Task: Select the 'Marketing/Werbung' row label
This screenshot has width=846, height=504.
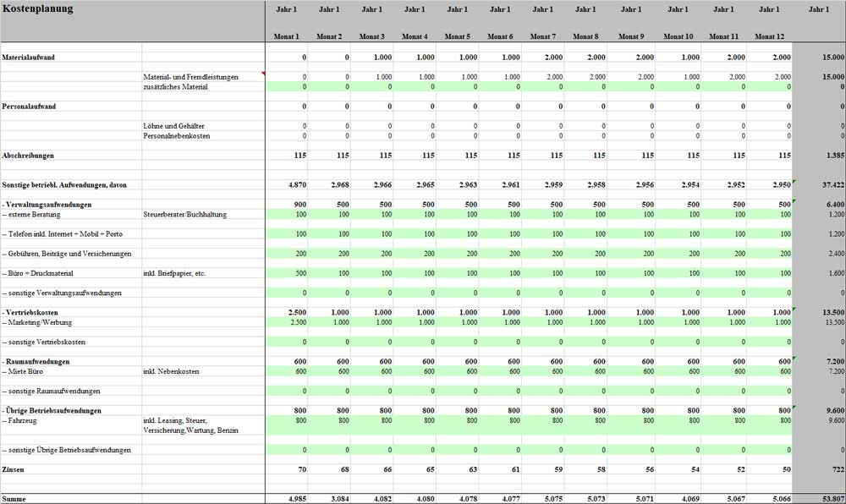Action: pyautogui.click(x=36, y=322)
